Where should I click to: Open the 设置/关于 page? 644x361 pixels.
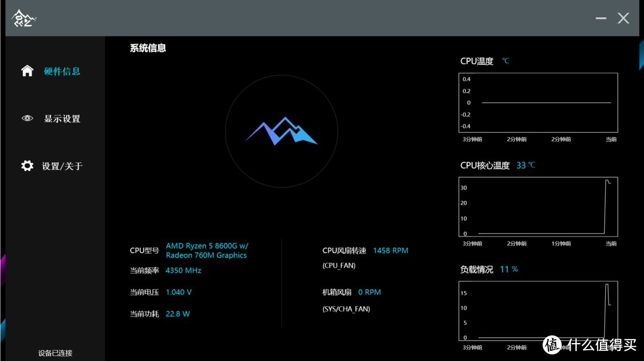click(62, 166)
